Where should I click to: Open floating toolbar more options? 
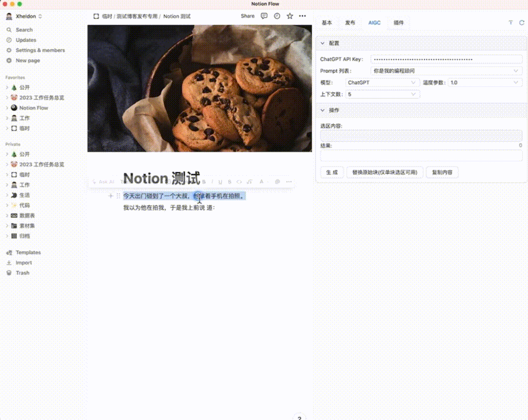289,182
